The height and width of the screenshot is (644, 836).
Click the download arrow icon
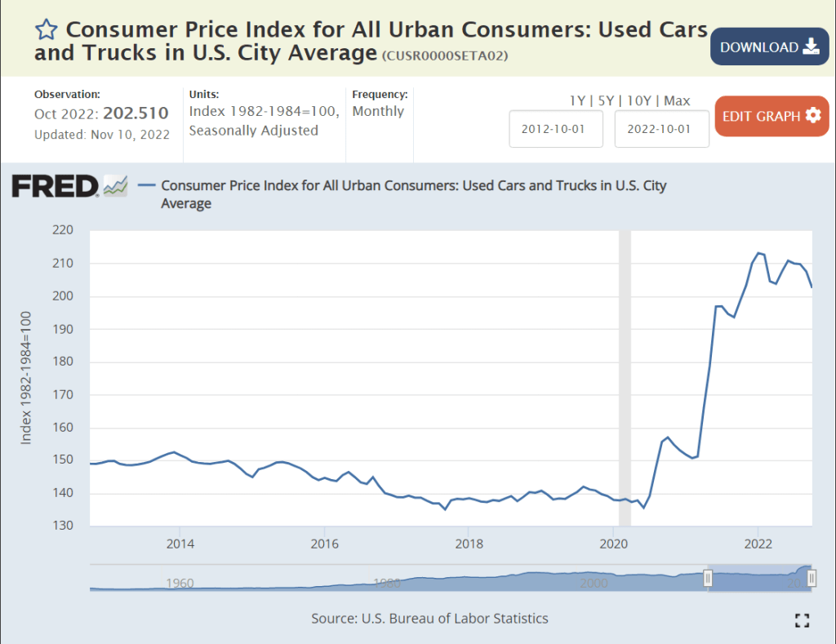(811, 47)
